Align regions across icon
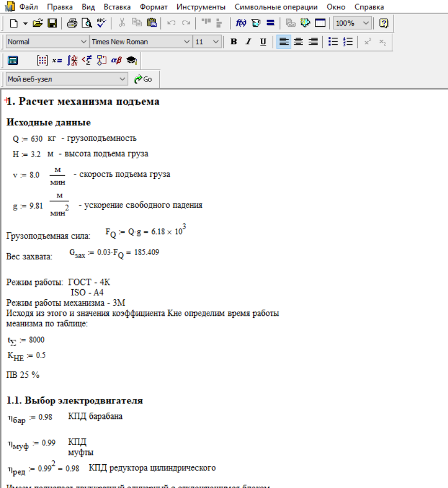 [x=206, y=22]
